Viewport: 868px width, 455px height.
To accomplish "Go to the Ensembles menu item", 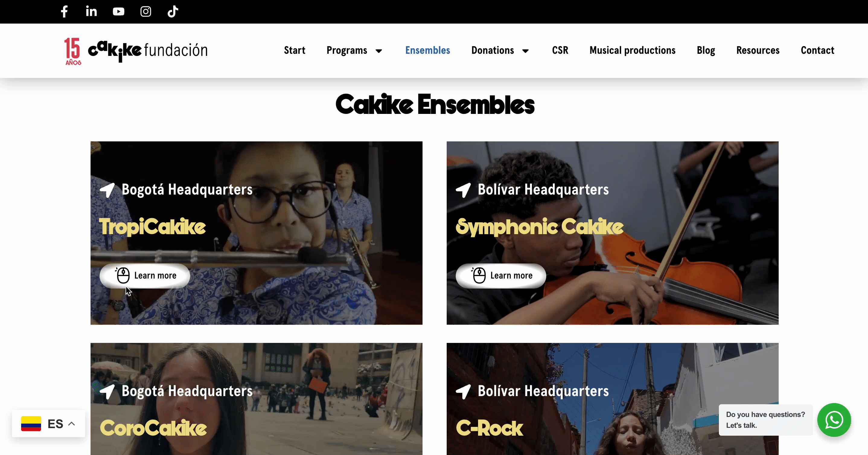I will (x=428, y=50).
